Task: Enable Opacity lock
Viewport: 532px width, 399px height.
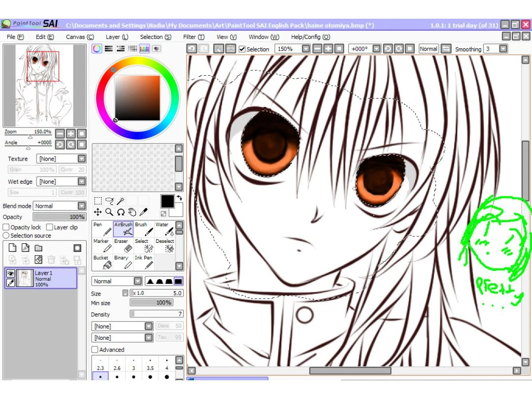Action: coord(6,227)
